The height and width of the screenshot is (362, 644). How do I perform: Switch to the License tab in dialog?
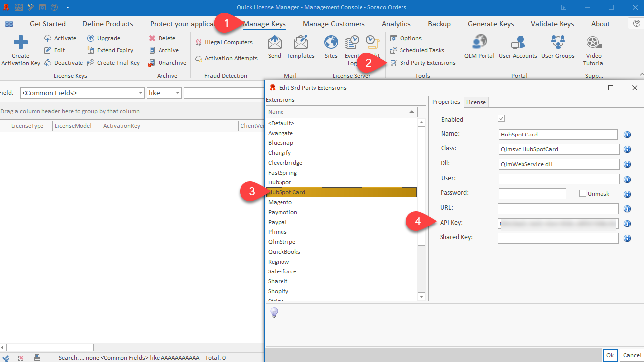pyautogui.click(x=476, y=102)
